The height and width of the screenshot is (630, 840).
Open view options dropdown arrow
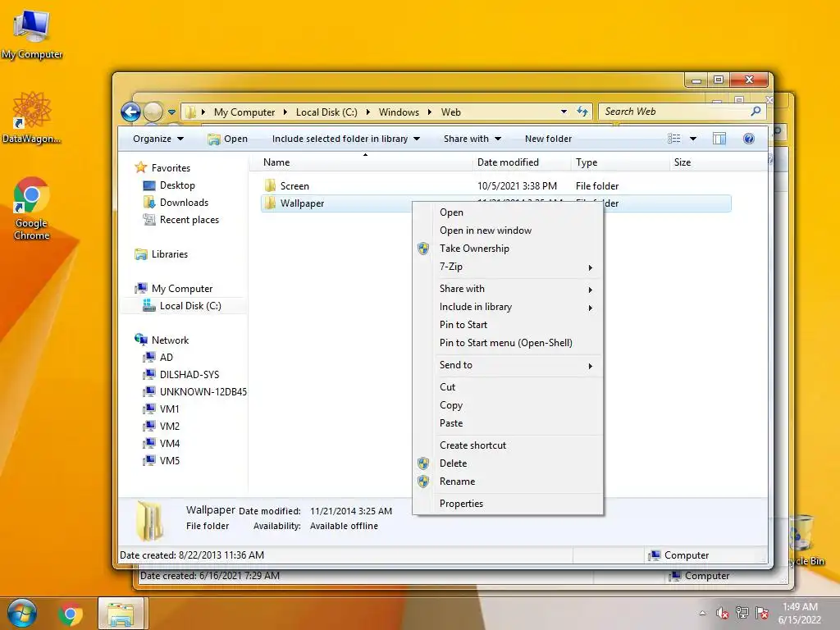click(x=692, y=139)
